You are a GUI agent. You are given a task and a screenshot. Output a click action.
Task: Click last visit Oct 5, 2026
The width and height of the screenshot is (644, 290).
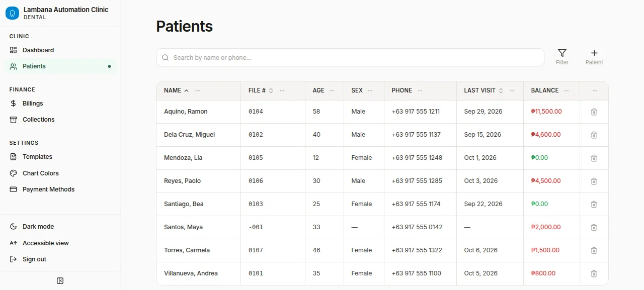coord(480,273)
